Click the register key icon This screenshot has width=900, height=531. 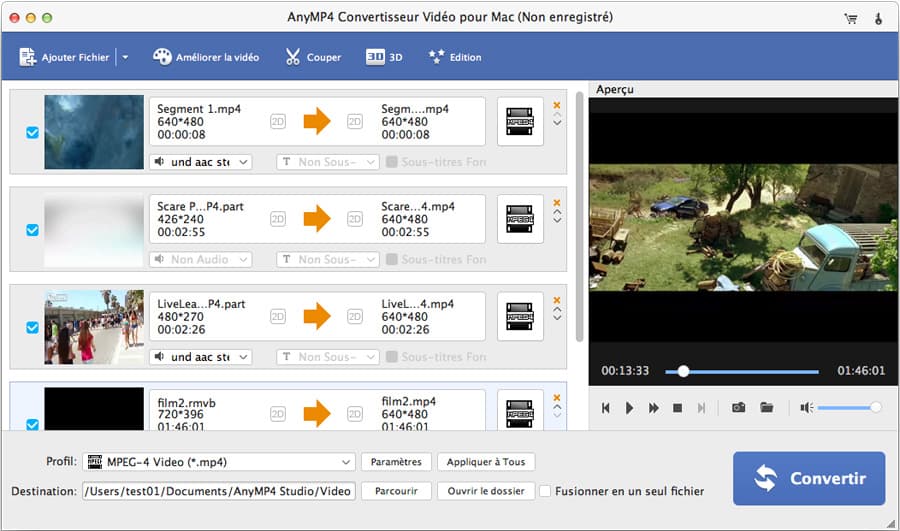[x=878, y=18]
